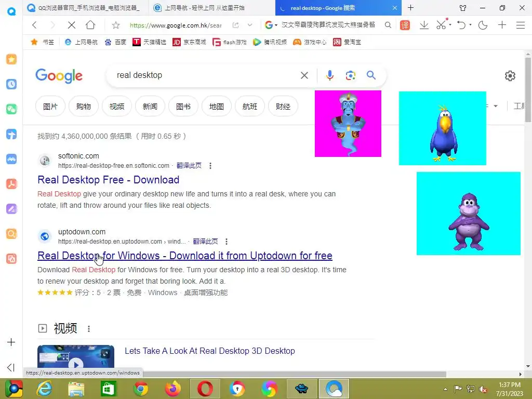Expand scissors tool dropdown arrow
The image size is (532, 399).
point(450,25)
